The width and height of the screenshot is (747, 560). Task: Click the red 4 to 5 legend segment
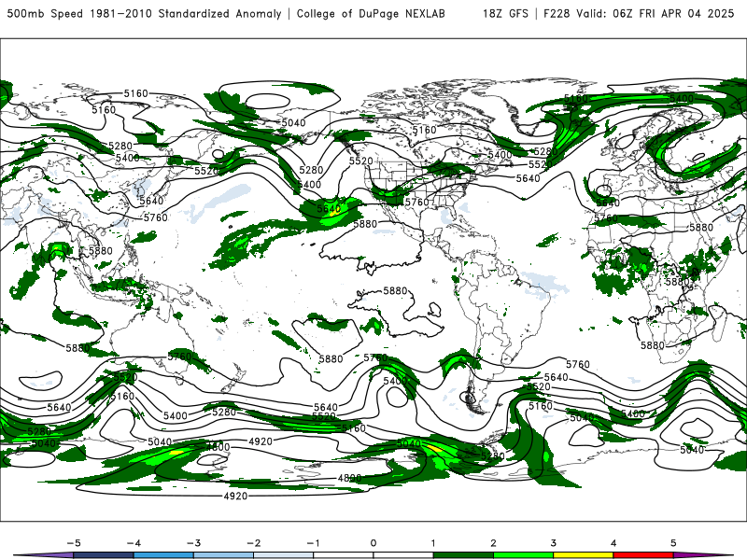tap(643, 555)
